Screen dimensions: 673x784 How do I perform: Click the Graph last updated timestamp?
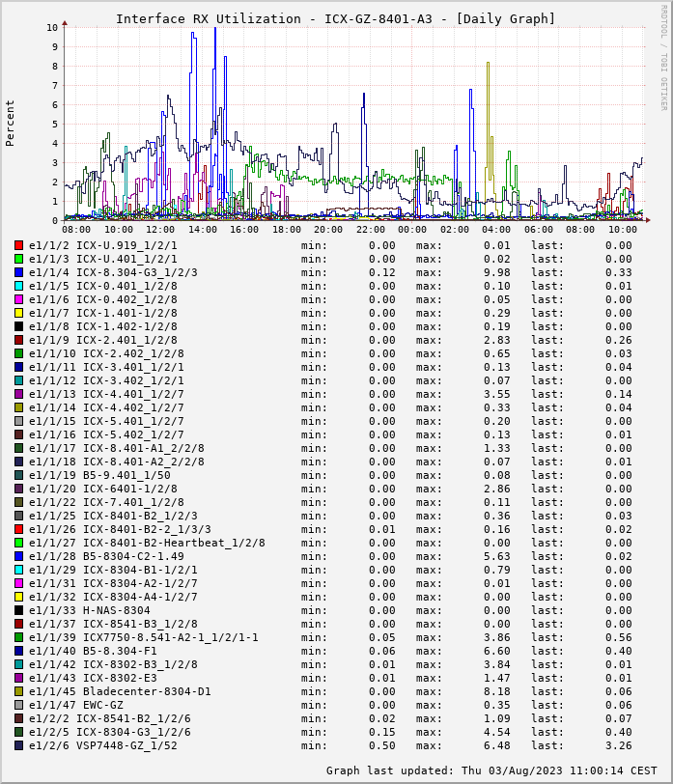[491, 770]
